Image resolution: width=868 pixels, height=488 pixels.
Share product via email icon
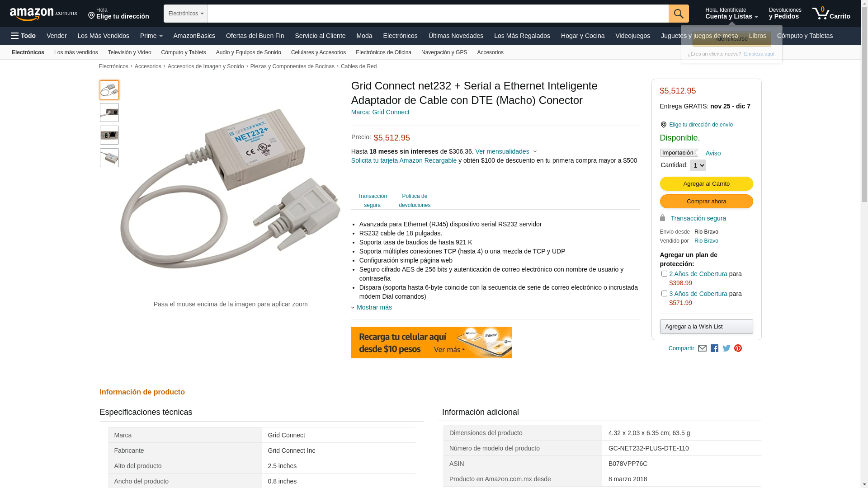click(x=702, y=348)
